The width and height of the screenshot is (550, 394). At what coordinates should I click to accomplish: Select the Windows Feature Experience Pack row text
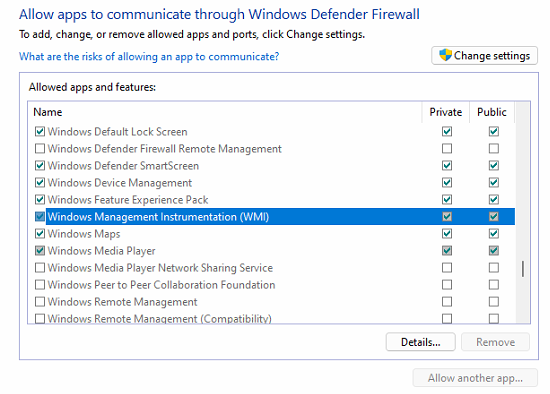point(128,200)
